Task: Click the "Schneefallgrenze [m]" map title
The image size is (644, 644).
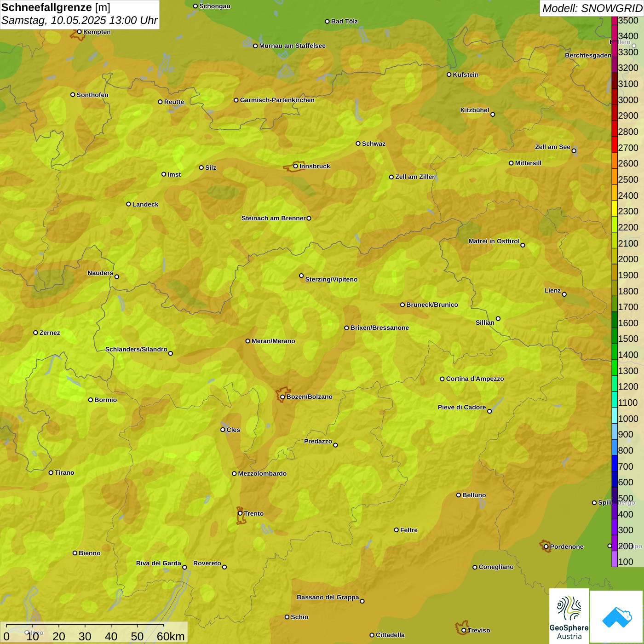Action: [56, 7]
